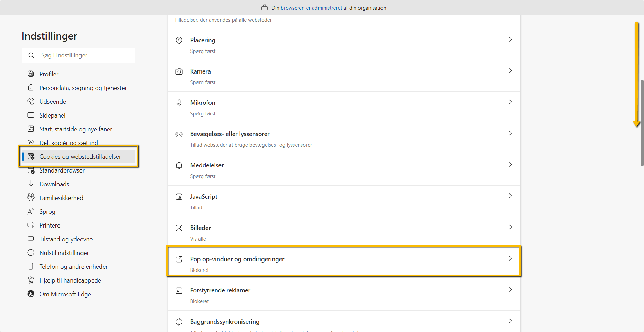Click the Downloads arrow icon in the sidebar
The image size is (644, 332).
click(x=31, y=184)
